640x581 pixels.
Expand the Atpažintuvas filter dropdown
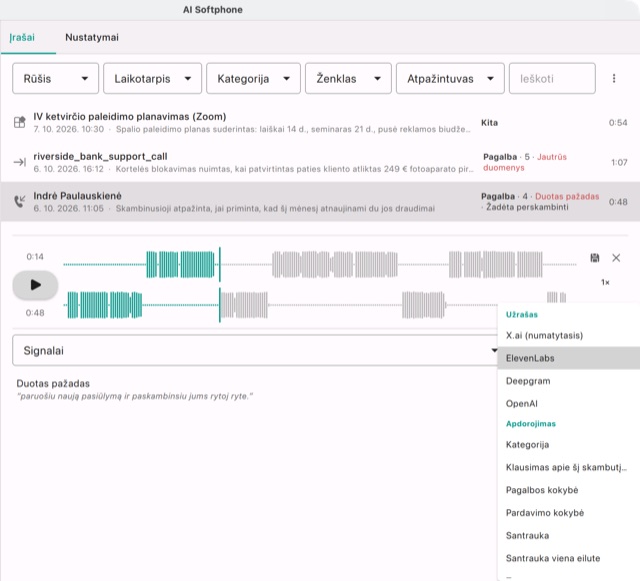(x=450, y=78)
